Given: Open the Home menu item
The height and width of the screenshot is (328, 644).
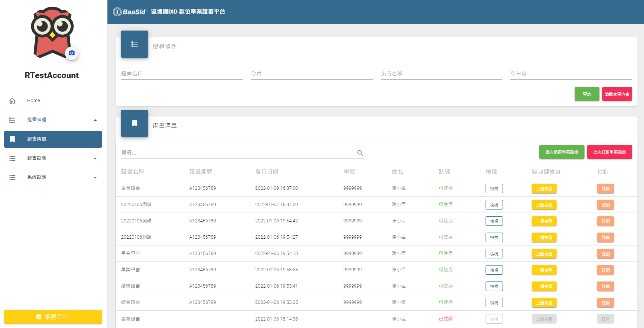Looking at the screenshot, I should coord(34,101).
